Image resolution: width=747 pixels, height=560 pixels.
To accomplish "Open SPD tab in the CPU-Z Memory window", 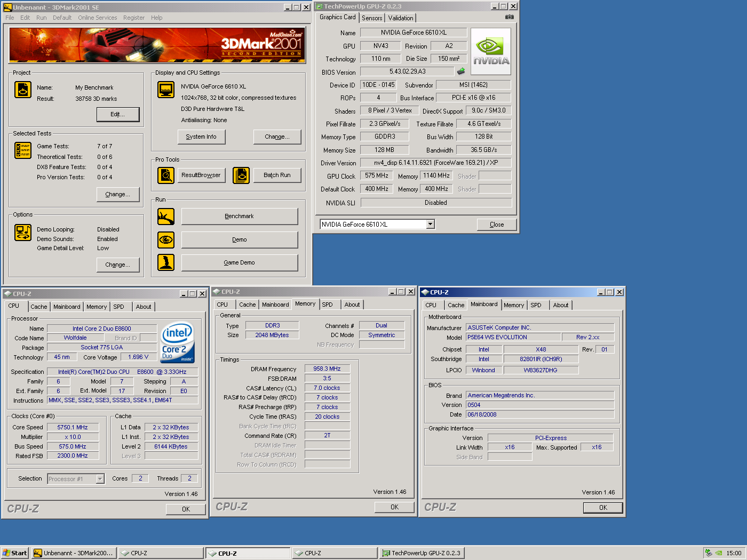I will 327,305.
